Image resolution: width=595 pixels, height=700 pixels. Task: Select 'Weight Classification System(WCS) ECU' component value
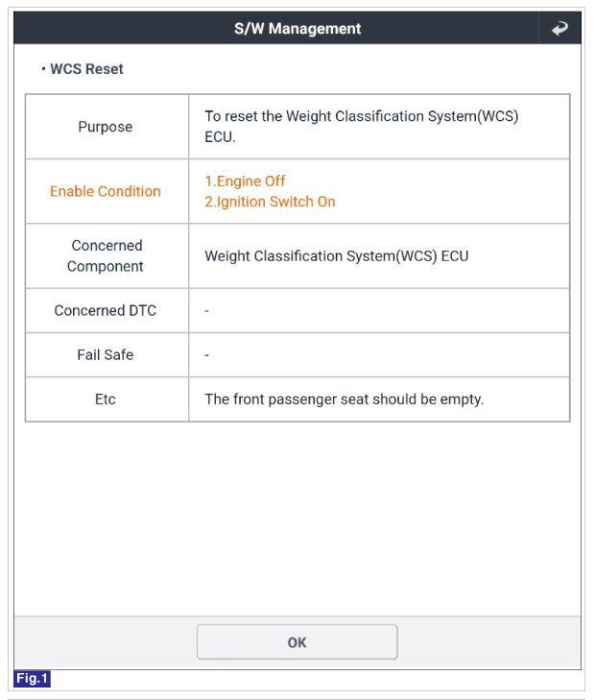336,256
